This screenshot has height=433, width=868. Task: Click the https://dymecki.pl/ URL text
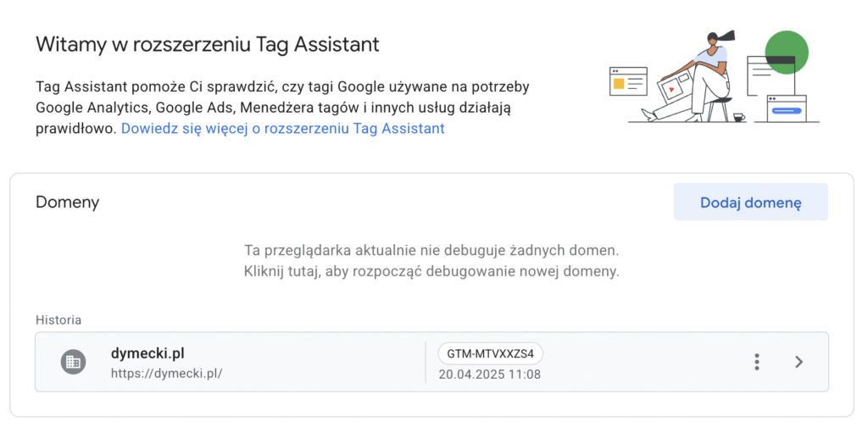(x=167, y=373)
